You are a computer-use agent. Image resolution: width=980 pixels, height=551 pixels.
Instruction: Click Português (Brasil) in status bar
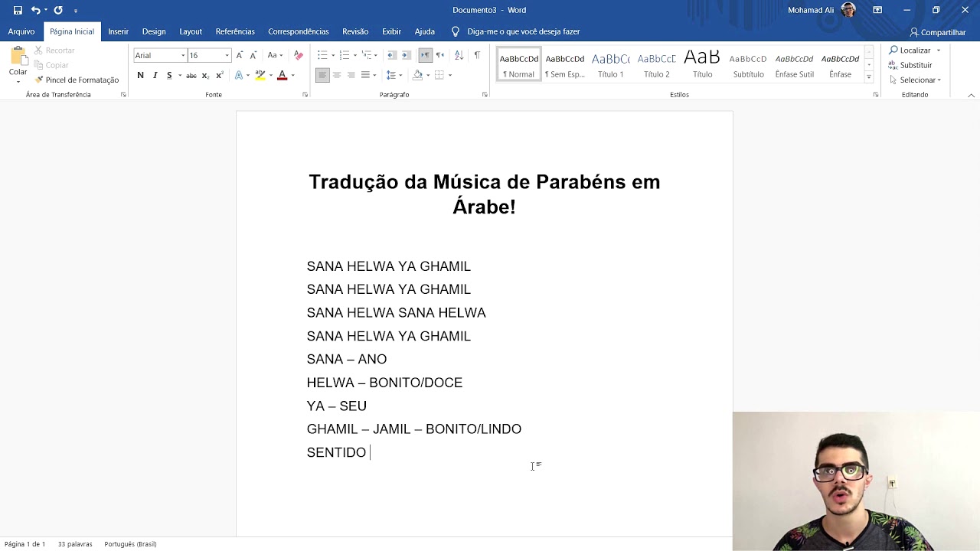130,544
